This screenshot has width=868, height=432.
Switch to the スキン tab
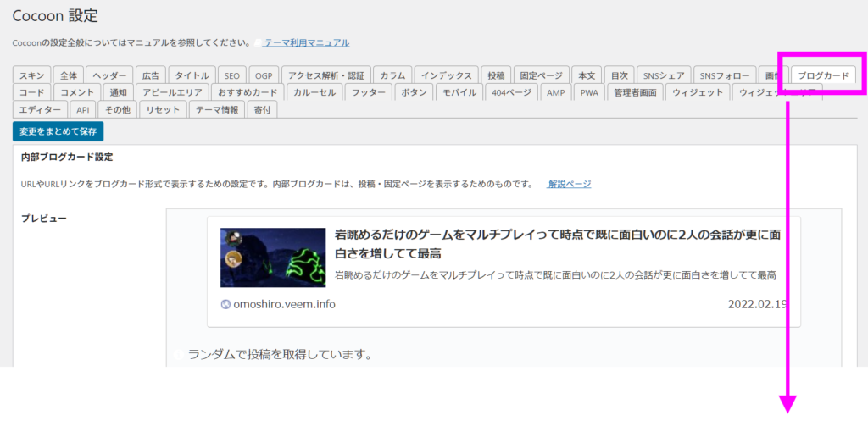pyautogui.click(x=32, y=75)
